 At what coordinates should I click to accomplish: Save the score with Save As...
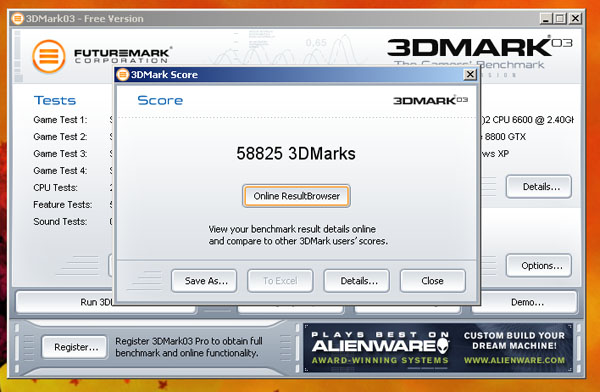pos(204,281)
